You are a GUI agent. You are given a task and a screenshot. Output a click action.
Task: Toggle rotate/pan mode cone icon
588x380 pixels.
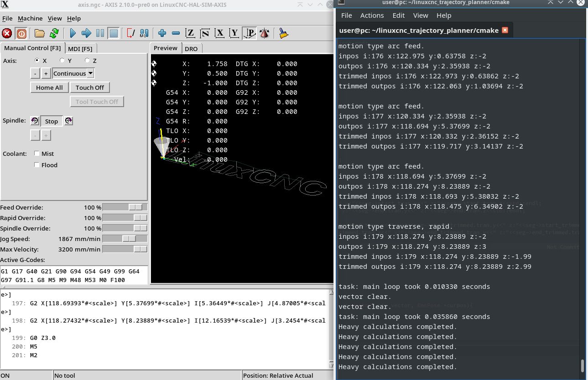click(x=264, y=33)
